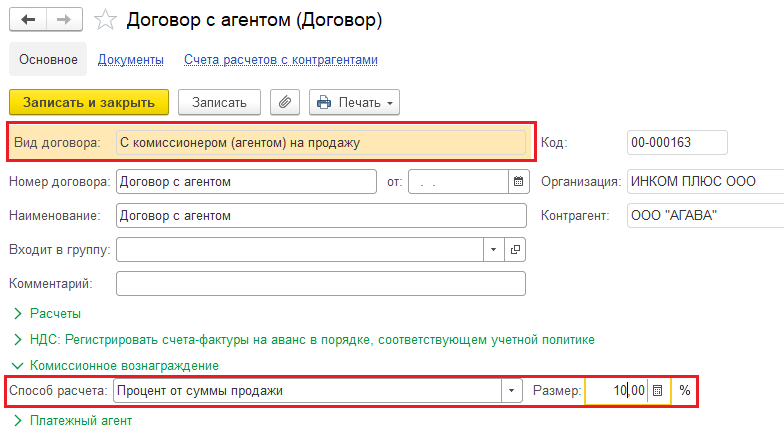Viewport: 784px width, 435px height.
Task: Open calculator in the Размер field
Action: pos(658,390)
